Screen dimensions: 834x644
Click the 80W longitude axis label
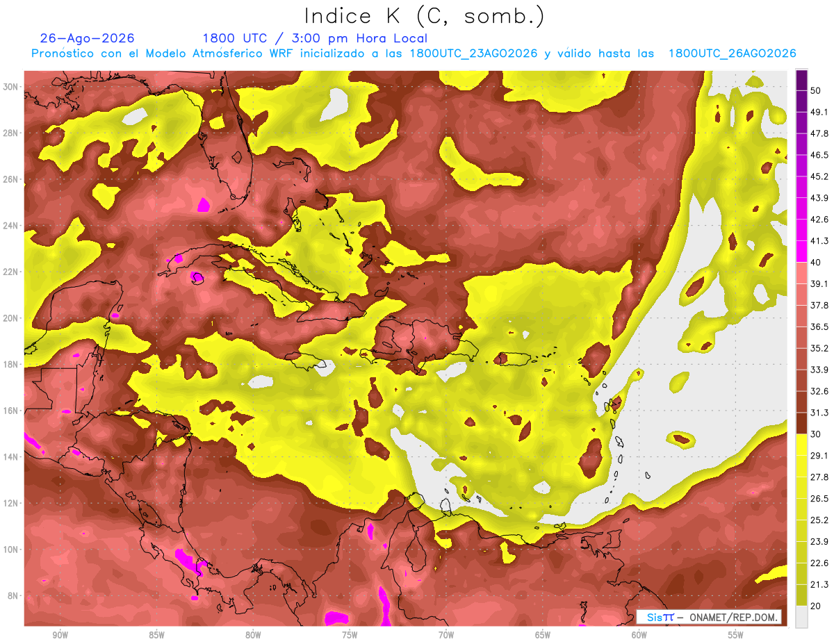[253, 635]
